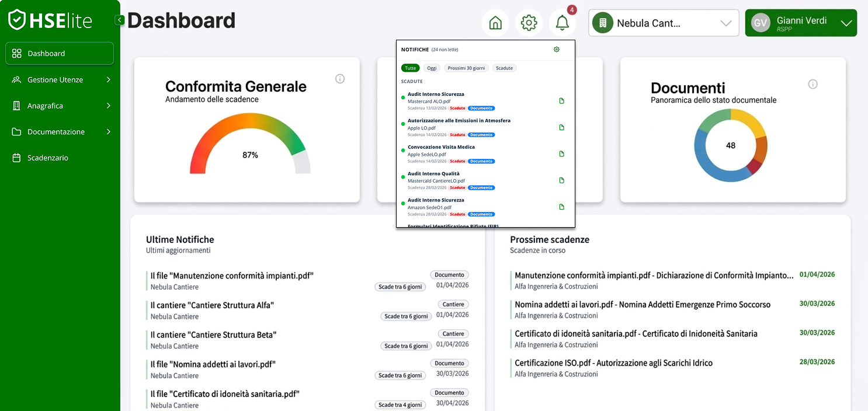Open notification settings gear in Notifiche panel
Image resolution: width=868 pixels, height=411 pixels.
coord(557,50)
